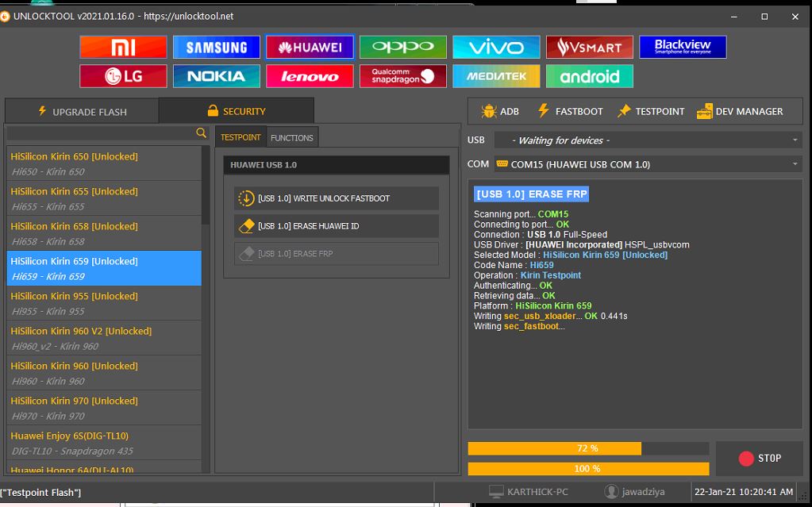
Task: Select HiSilicon Kirin 955 [Unlocked]
Action: (x=104, y=303)
